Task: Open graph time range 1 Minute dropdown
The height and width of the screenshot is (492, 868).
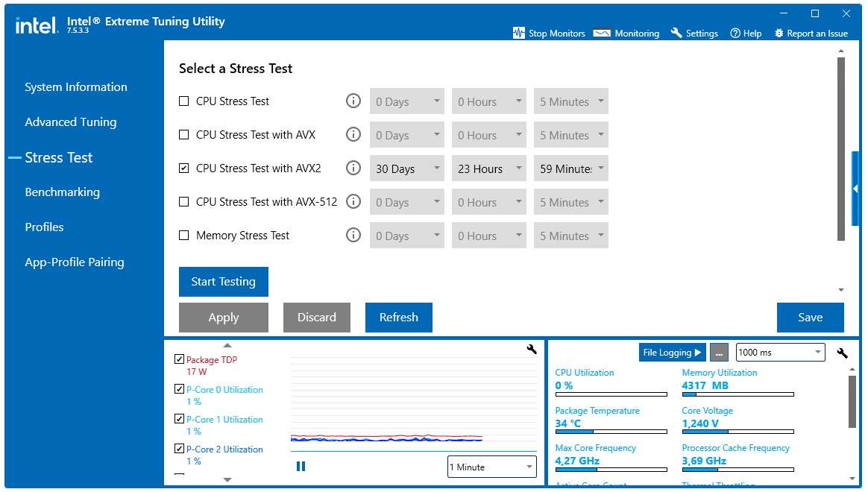Action: point(491,467)
